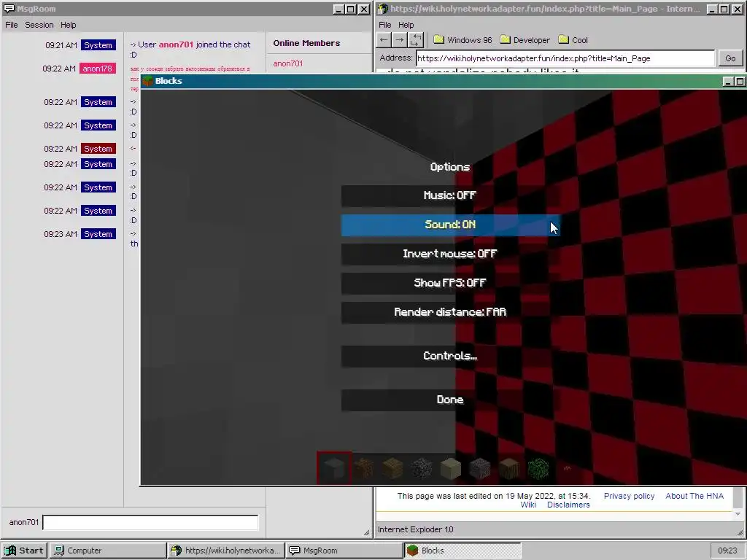Click the anon178 sender tag in chat
The height and width of the screenshot is (560, 747).
98,69
